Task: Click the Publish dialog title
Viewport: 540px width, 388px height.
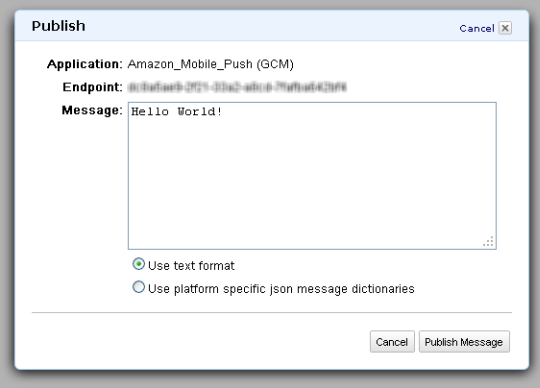Action: [x=59, y=26]
